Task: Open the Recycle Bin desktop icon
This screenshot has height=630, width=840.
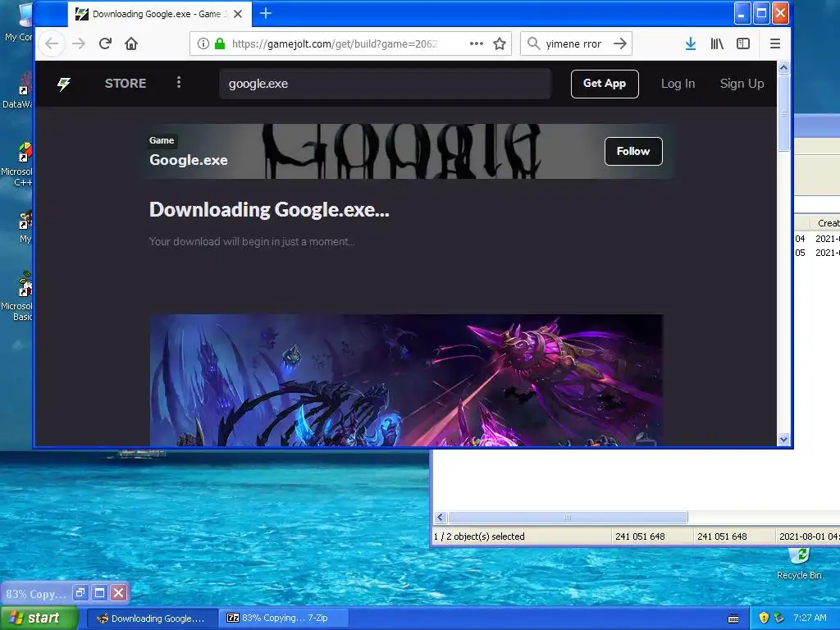Action: click(x=799, y=564)
